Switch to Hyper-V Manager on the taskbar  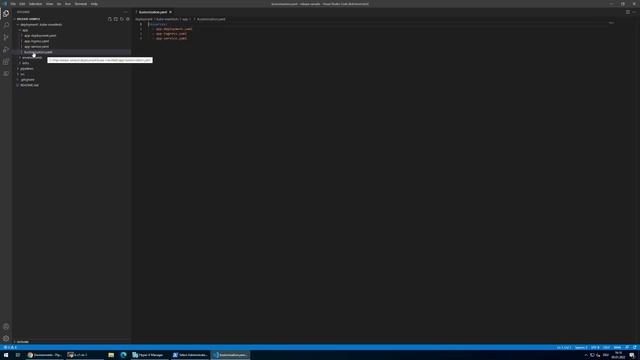[x=149, y=355]
